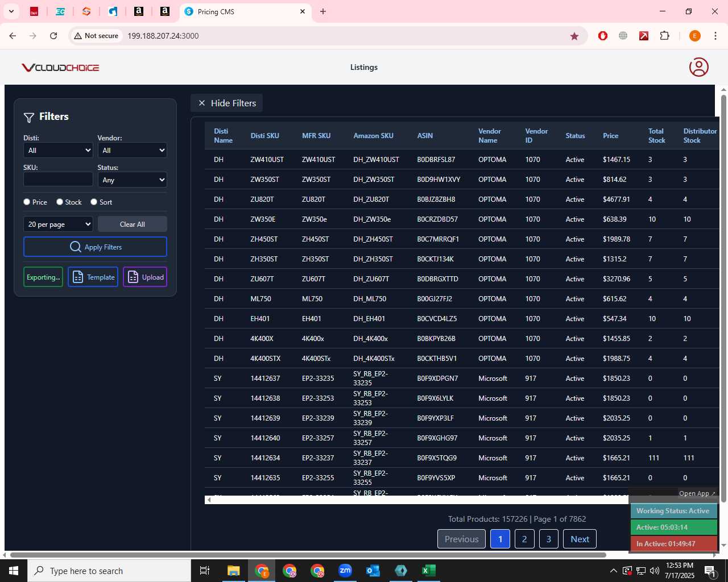
Task: Close the Pricing CMS tab
Action: [x=303, y=11]
